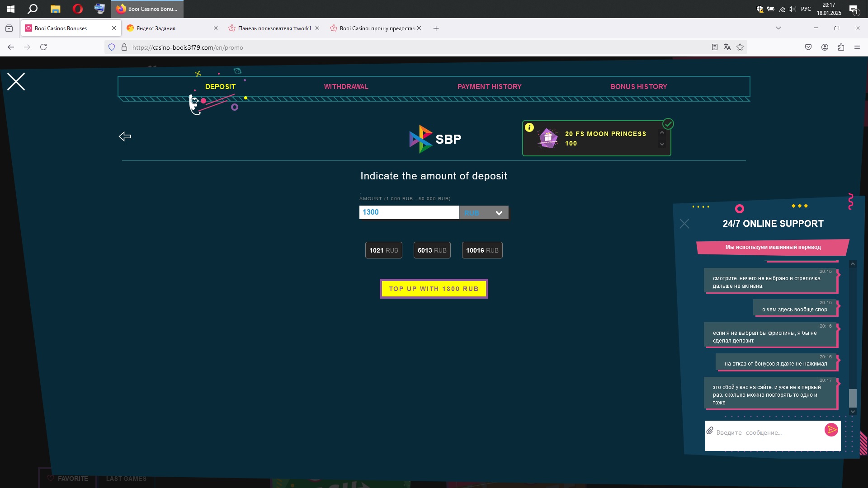Switch to previous bonus with the up arrow
This screenshot has width=868, height=488.
point(662,132)
